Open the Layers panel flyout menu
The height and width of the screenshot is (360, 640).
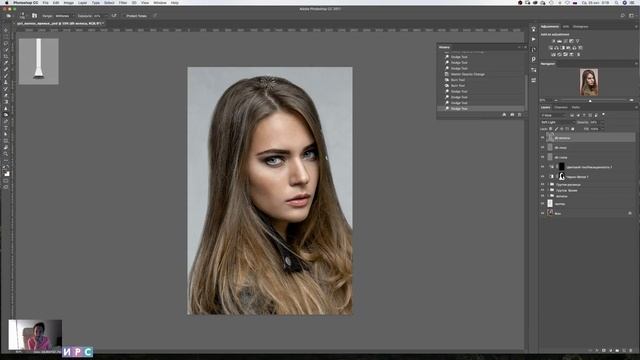click(636, 107)
